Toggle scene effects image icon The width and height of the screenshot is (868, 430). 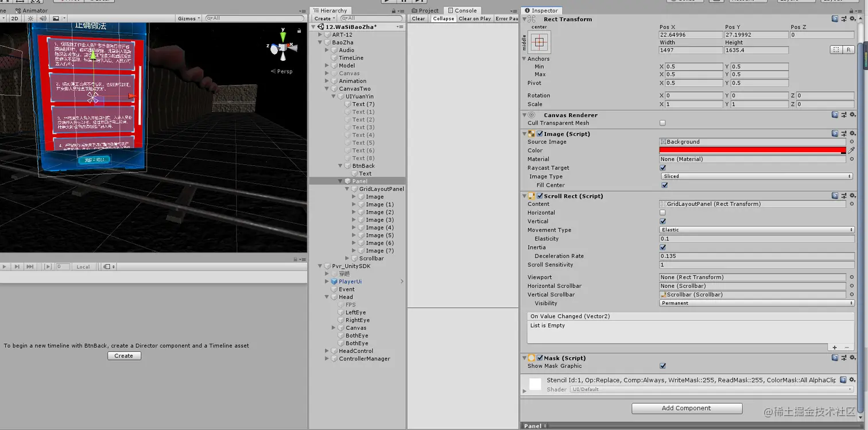(56, 18)
